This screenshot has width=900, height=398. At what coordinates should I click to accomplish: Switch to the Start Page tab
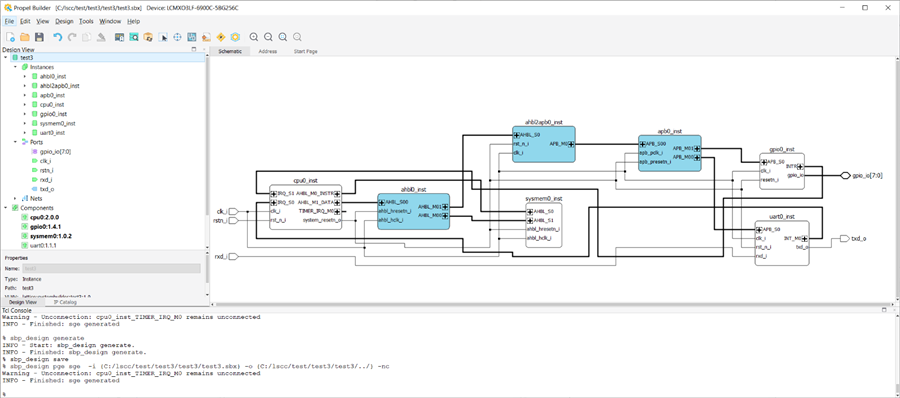(305, 51)
